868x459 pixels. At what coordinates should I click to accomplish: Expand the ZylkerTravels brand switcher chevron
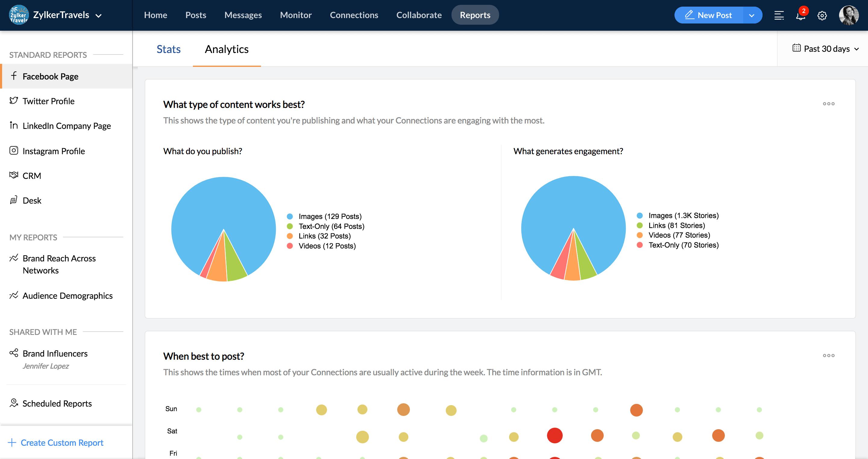[99, 15]
